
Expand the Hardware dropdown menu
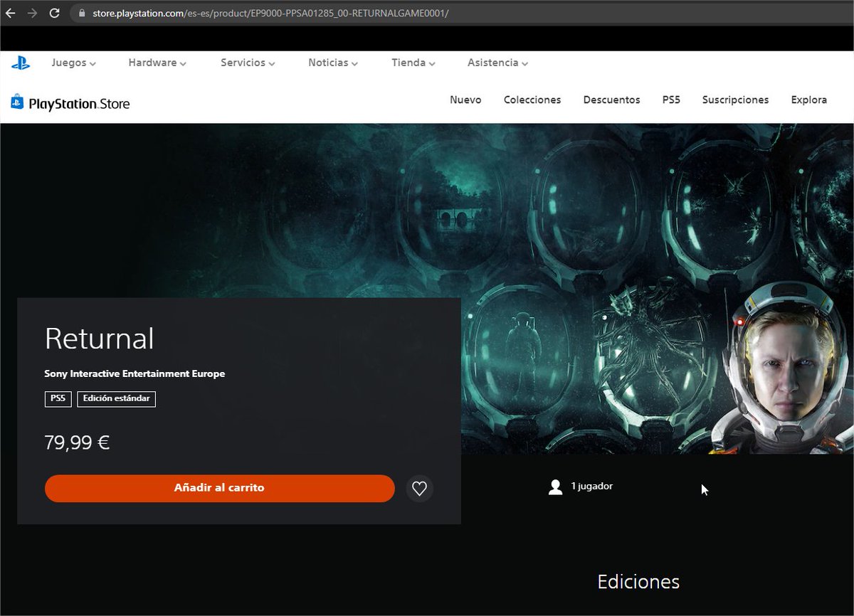click(157, 63)
